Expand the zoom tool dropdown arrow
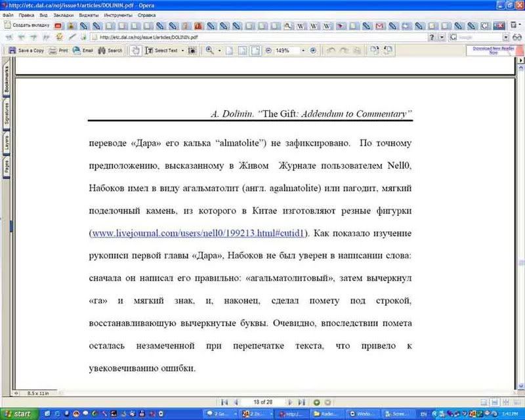This screenshot has height=420, width=525. click(219, 51)
